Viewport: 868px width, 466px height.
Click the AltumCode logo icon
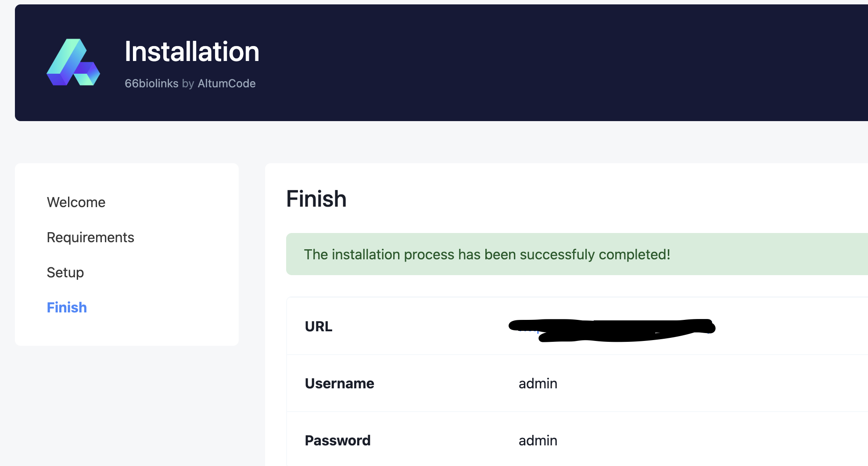coord(73,62)
